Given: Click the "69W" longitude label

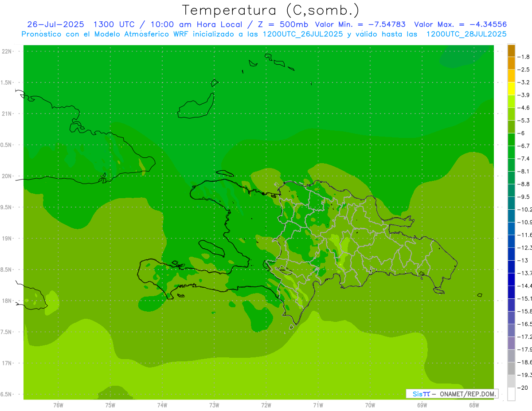Looking at the screenshot, I should (422, 405).
